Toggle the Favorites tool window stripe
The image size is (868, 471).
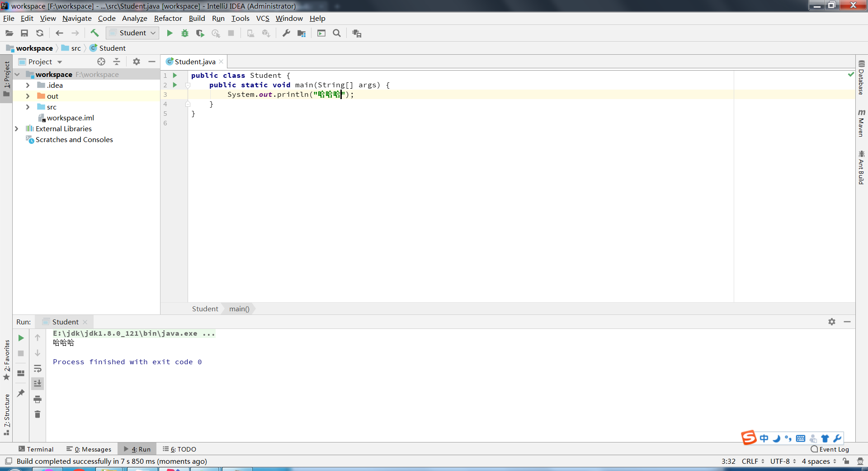[x=6, y=360]
